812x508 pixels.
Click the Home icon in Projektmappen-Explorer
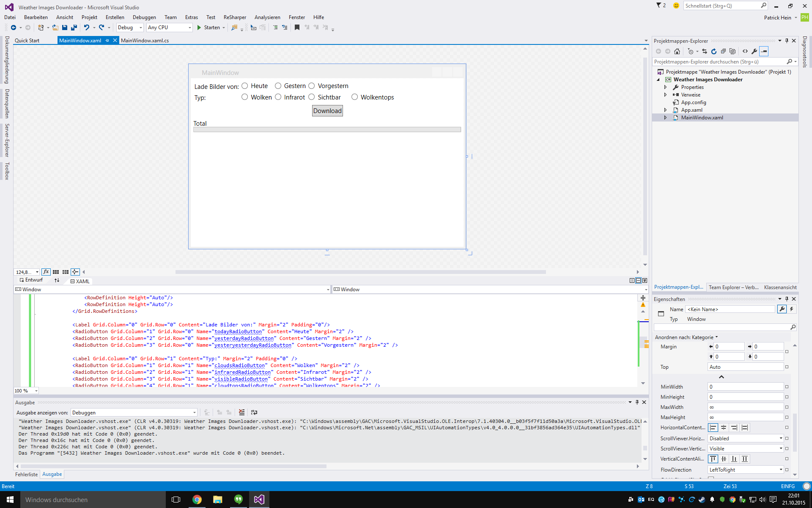pos(677,51)
